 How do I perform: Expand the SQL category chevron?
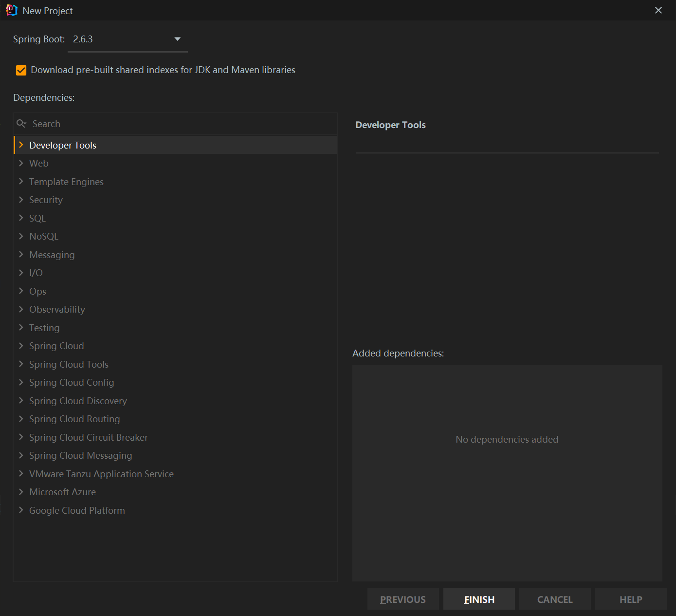(21, 218)
